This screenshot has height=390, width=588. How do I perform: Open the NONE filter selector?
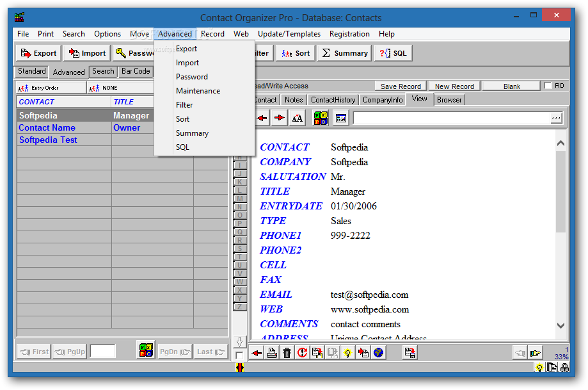pyautogui.click(x=121, y=88)
